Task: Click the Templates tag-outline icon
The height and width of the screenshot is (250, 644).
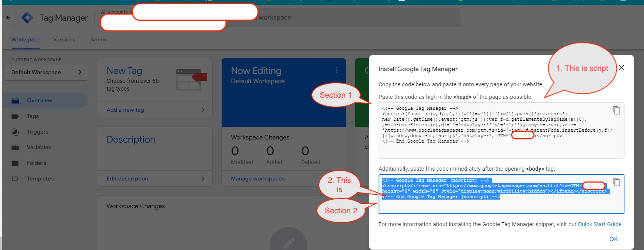Action: (x=15, y=179)
